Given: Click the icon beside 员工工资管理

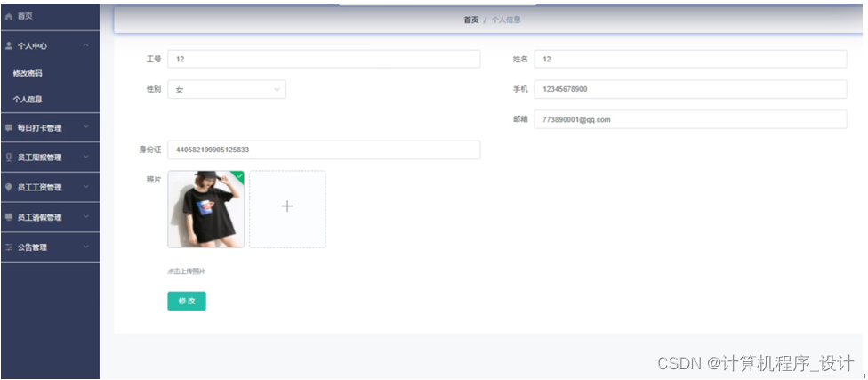Looking at the screenshot, I should [8, 187].
